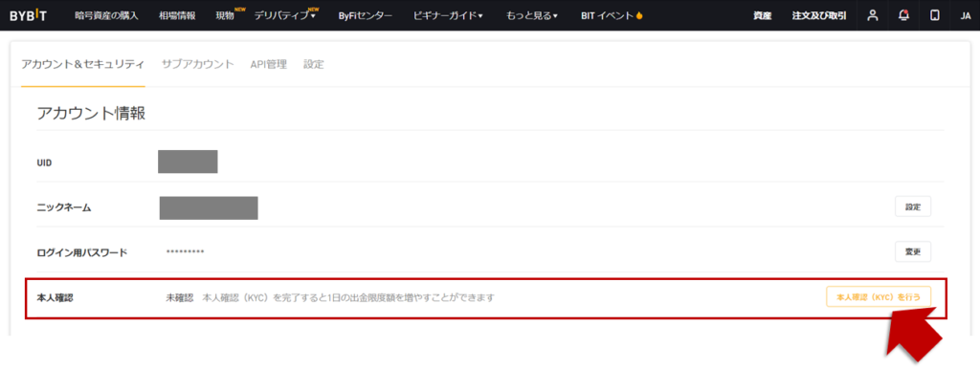Click the アカウント情報 heading
Viewport: 980px width, 369px height.
click(91, 114)
